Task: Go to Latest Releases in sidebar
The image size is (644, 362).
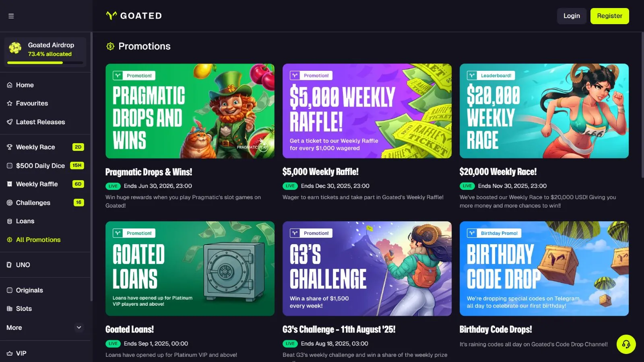Action: (x=40, y=122)
